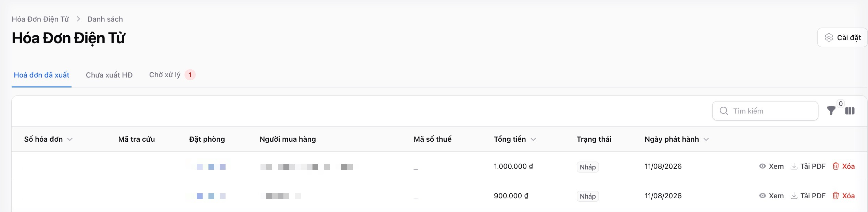The width and height of the screenshot is (868, 212).
Task: Click Xóa for the 900.000 đ invoice
Action: 848,196
